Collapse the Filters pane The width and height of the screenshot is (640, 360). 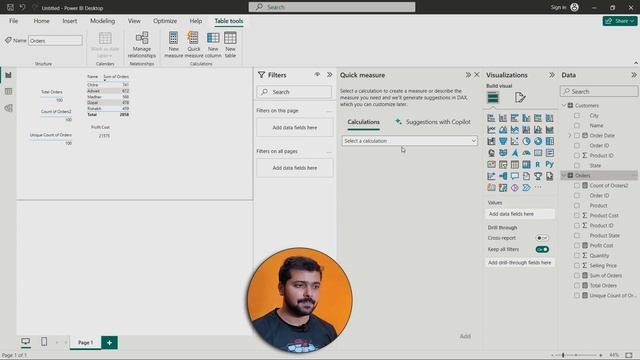(x=329, y=75)
